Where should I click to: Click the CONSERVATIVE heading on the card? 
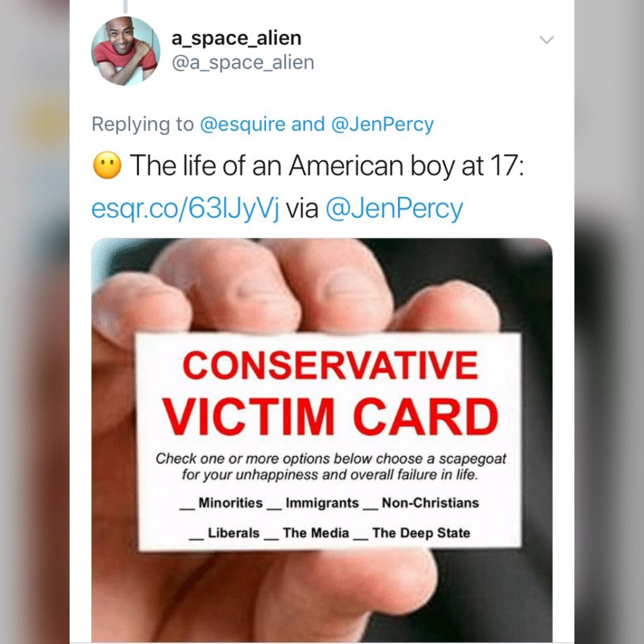330,365
